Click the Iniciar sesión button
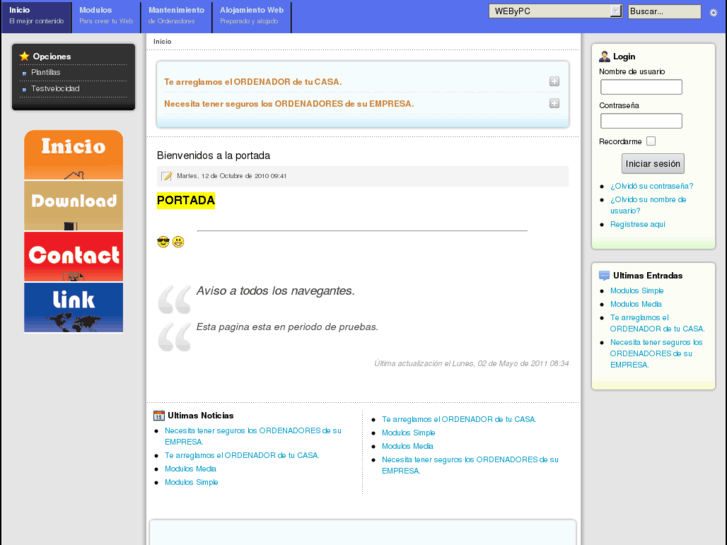The width and height of the screenshot is (727, 545). (x=653, y=164)
